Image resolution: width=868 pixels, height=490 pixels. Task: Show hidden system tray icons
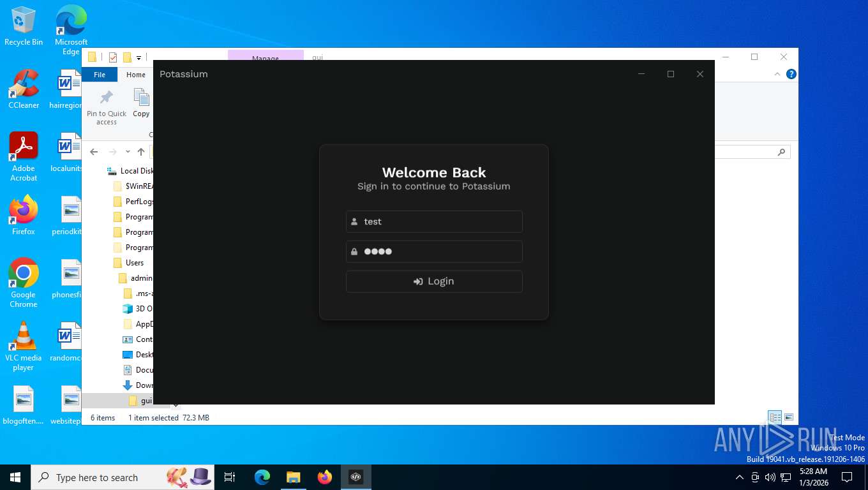[x=740, y=477]
